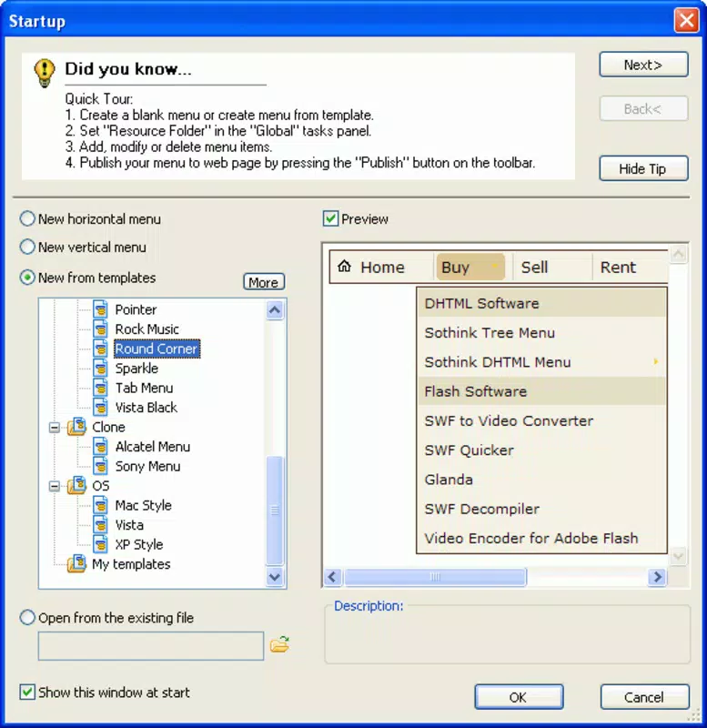707x728 pixels.
Task: Select SWF to Video Converter item
Action: (541, 420)
